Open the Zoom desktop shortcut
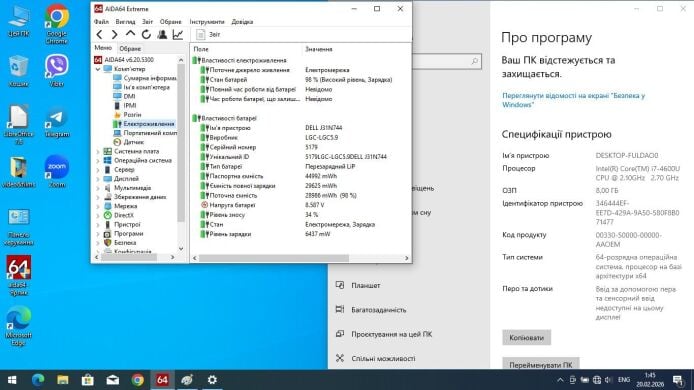 57,172
